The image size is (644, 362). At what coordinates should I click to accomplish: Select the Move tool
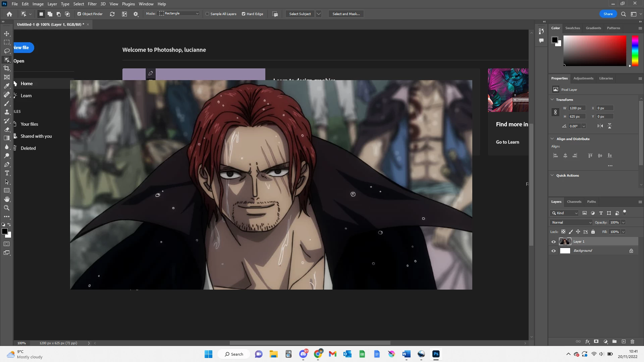(x=7, y=34)
